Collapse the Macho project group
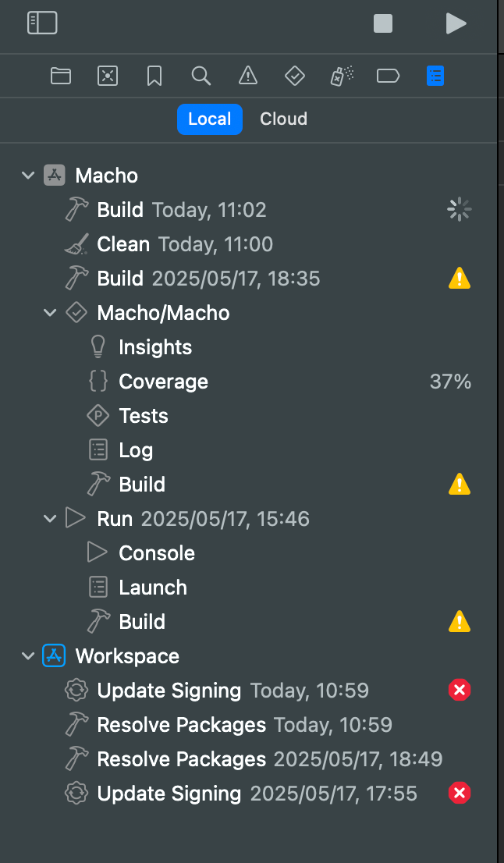504x863 pixels. point(29,176)
